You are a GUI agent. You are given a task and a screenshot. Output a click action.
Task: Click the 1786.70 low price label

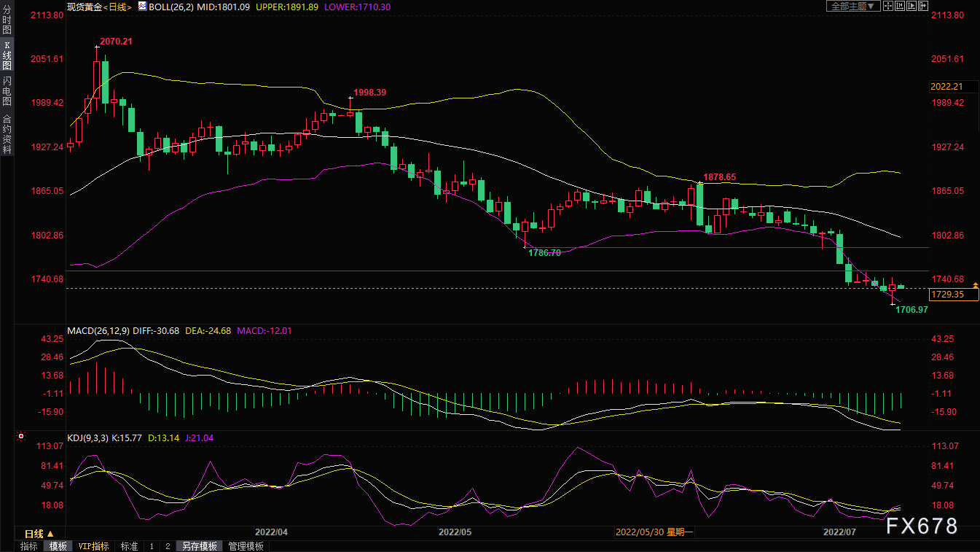pos(544,253)
